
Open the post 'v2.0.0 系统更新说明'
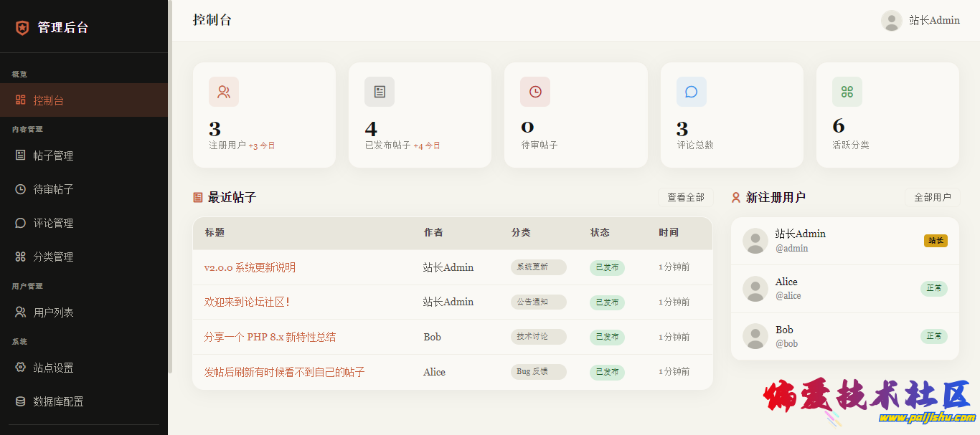[250, 267]
